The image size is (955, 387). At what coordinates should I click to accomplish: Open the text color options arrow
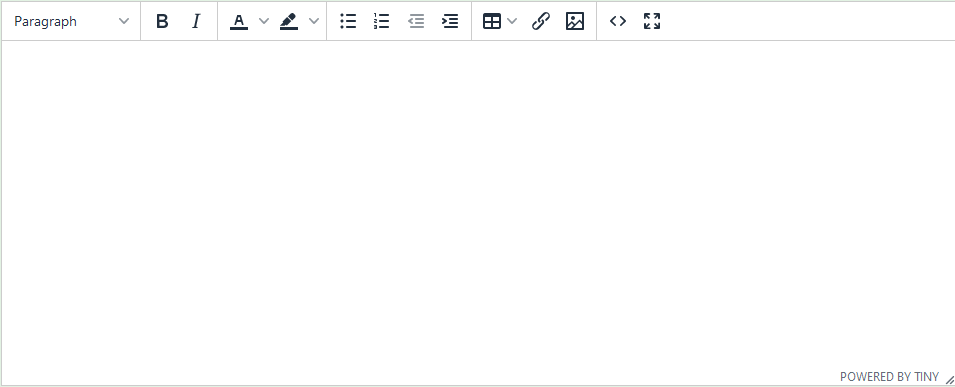264,21
